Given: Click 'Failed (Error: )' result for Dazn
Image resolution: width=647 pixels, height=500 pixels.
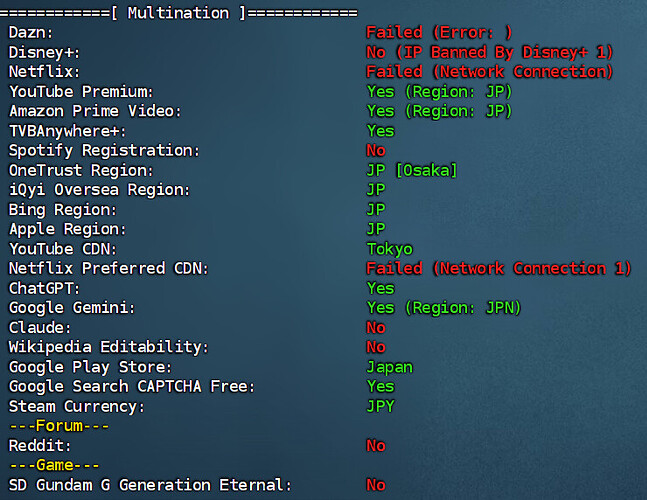Looking at the screenshot, I should point(439,32).
